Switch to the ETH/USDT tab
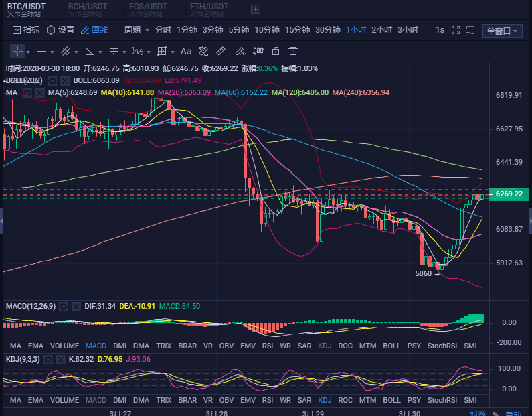 tap(209, 10)
